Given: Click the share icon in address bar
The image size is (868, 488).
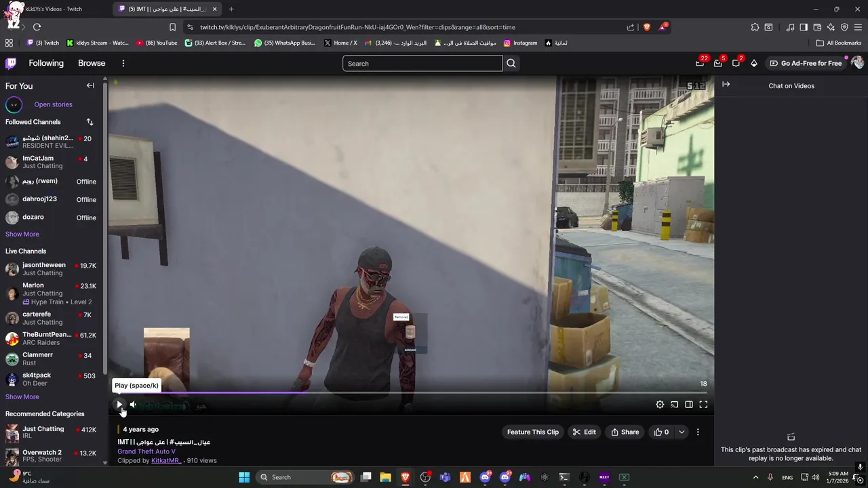Looking at the screenshot, I should [x=631, y=27].
